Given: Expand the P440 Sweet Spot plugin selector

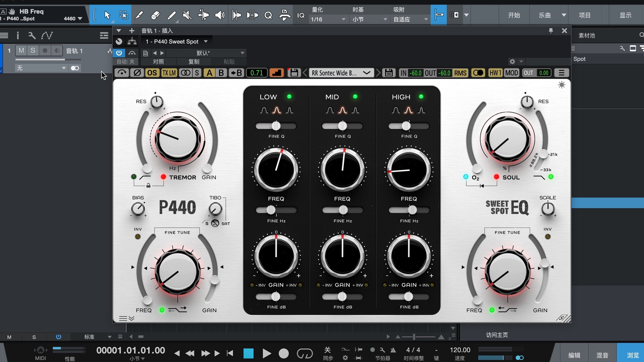Looking at the screenshot, I should 206,42.
